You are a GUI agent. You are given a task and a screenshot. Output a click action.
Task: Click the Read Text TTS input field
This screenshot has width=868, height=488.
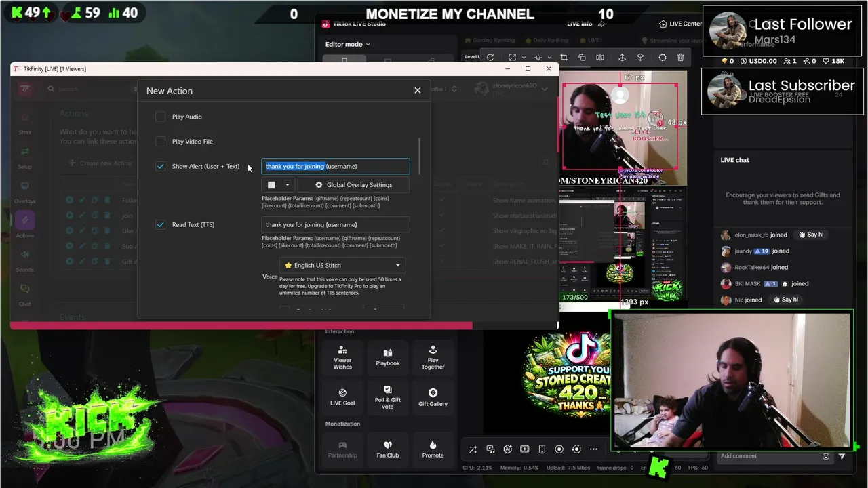336,224
